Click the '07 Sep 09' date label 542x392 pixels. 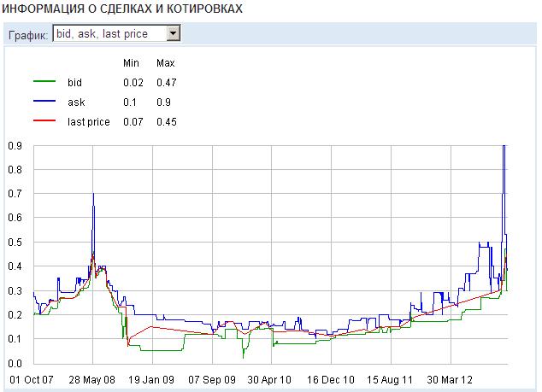[x=212, y=380]
